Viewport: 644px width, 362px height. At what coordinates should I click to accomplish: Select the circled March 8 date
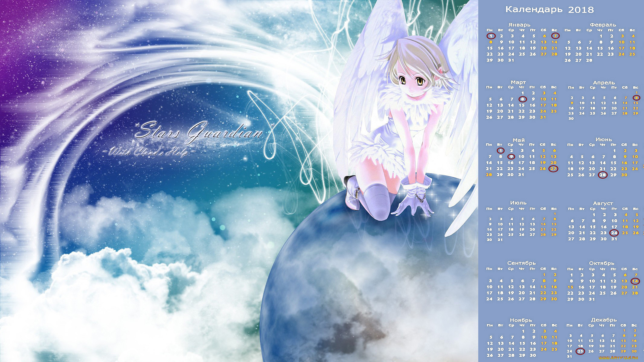[523, 99]
